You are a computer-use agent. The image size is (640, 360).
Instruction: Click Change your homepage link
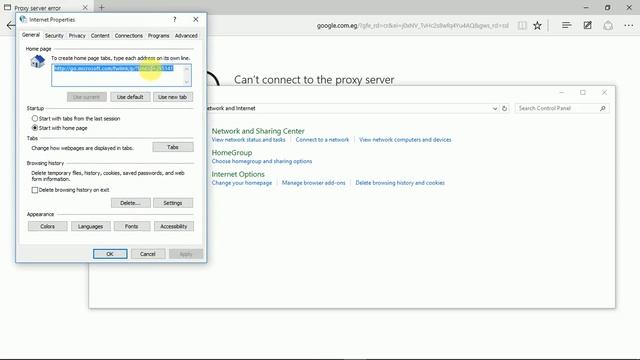click(242, 183)
